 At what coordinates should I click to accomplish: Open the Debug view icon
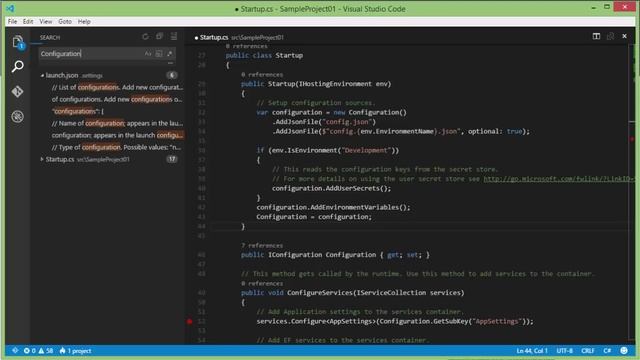(x=17, y=117)
